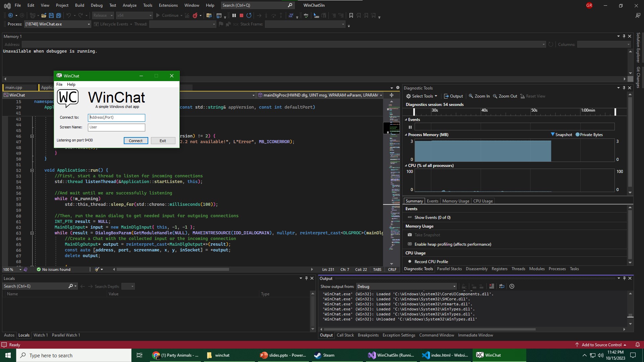The width and height of the screenshot is (644, 362).
Task: Clear all output in Output panel
Action: tap(491, 286)
